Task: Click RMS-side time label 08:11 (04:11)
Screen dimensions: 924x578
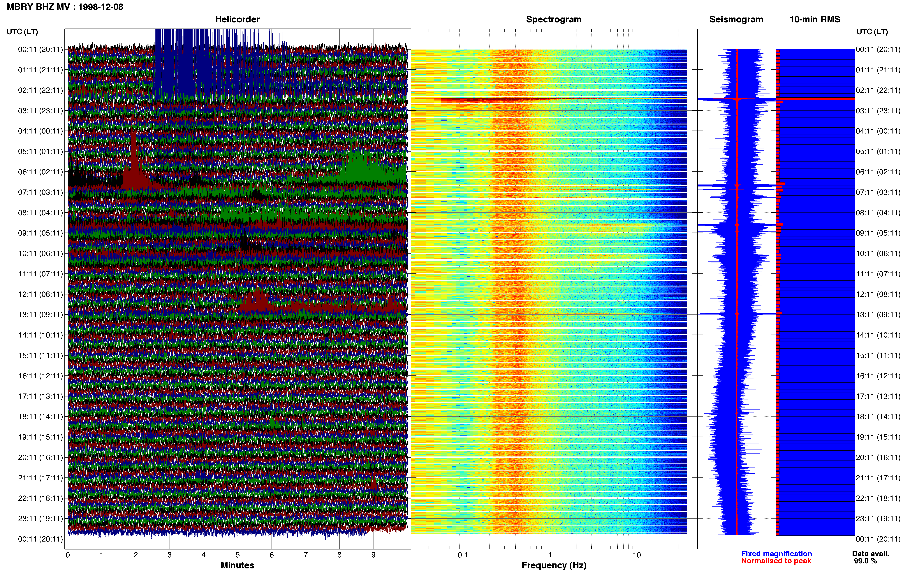Action: pos(878,212)
